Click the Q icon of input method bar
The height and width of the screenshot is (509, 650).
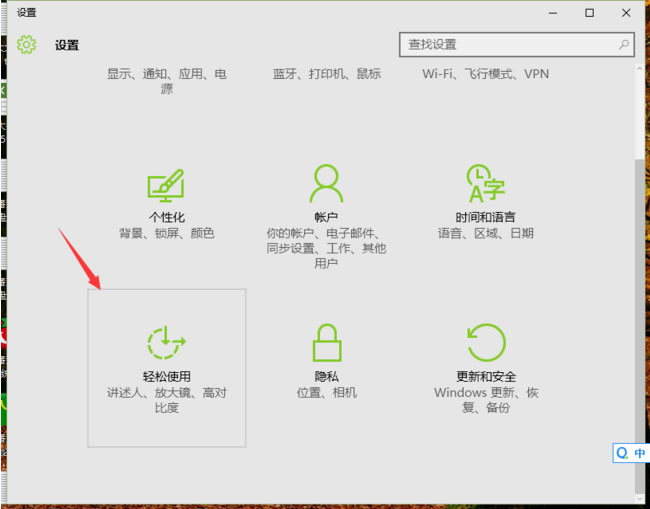click(622, 453)
